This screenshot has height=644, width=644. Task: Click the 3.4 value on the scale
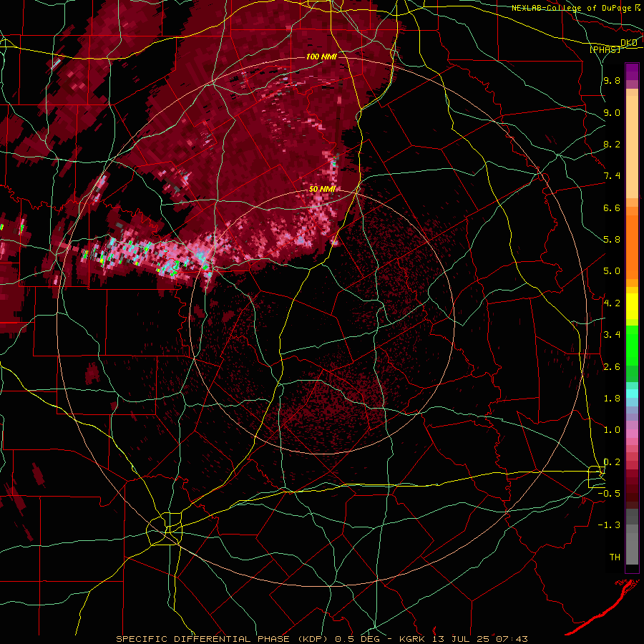[612, 335]
